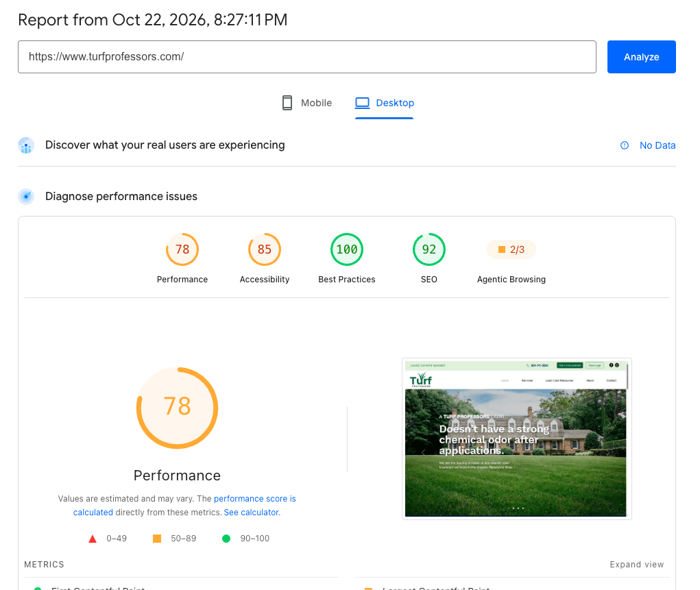Focus the URL input field
700x590 pixels.
click(306, 57)
